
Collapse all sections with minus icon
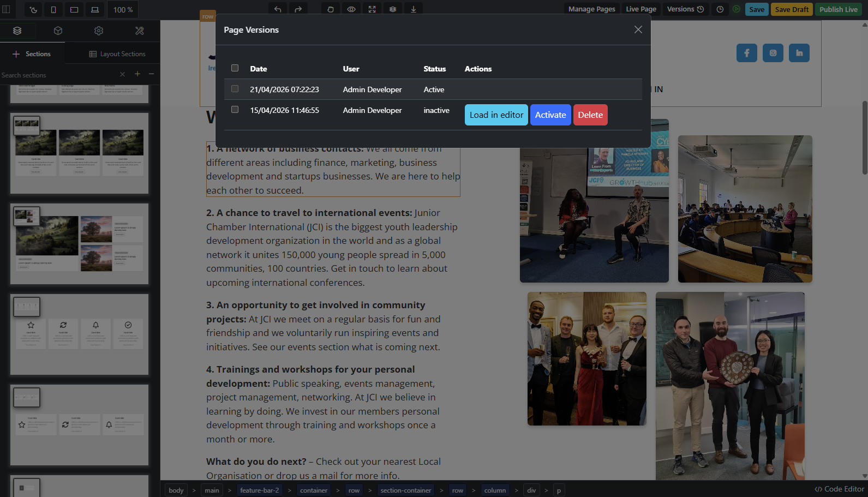point(152,74)
